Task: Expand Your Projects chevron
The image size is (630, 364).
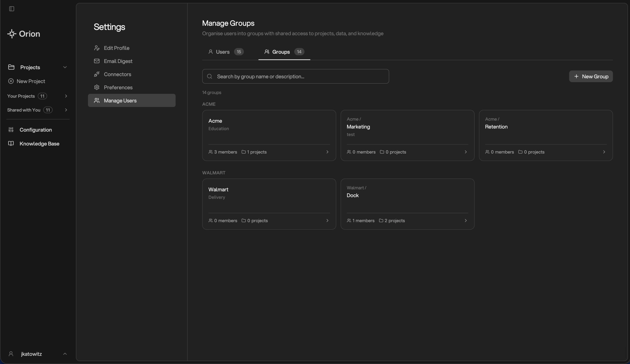Action: [66, 96]
